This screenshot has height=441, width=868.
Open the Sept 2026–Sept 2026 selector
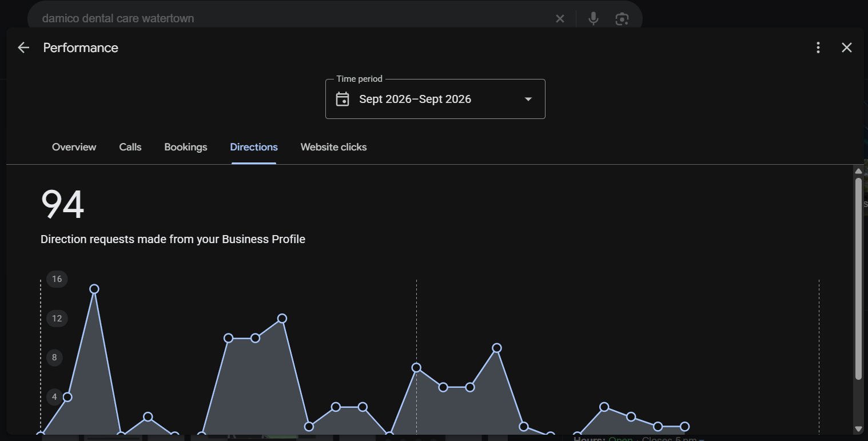point(435,99)
